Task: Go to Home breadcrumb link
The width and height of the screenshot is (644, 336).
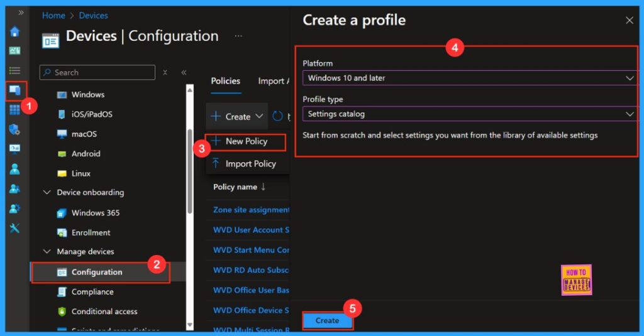Action: pyautogui.click(x=53, y=16)
